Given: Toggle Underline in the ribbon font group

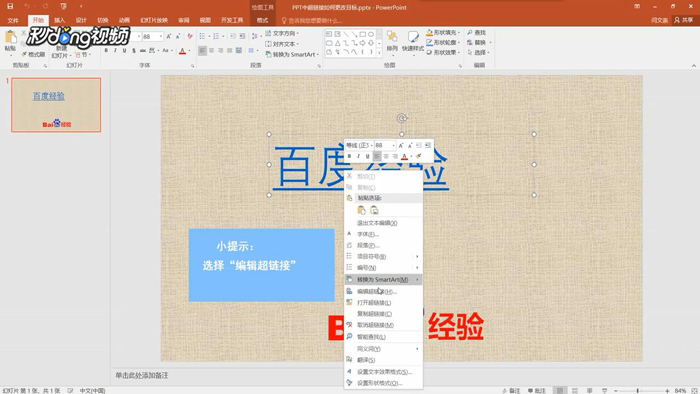Looking at the screenshot, I should [x=124, y=50].
